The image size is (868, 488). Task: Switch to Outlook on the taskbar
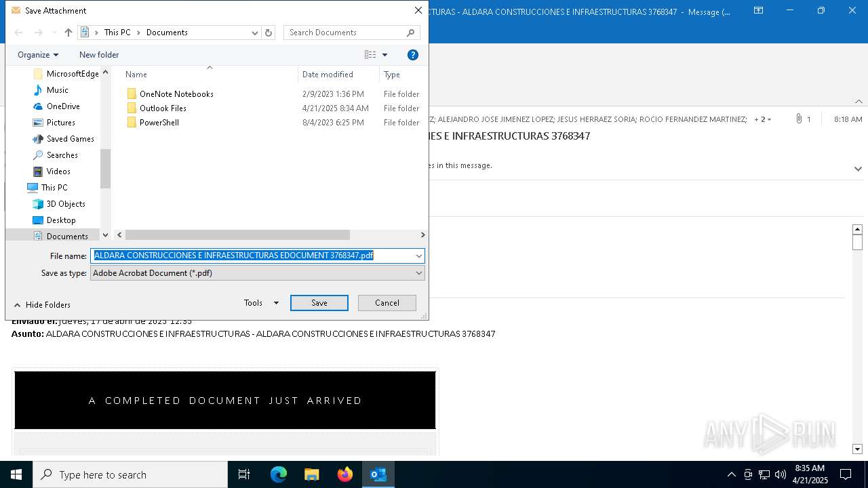coord(378,474)
